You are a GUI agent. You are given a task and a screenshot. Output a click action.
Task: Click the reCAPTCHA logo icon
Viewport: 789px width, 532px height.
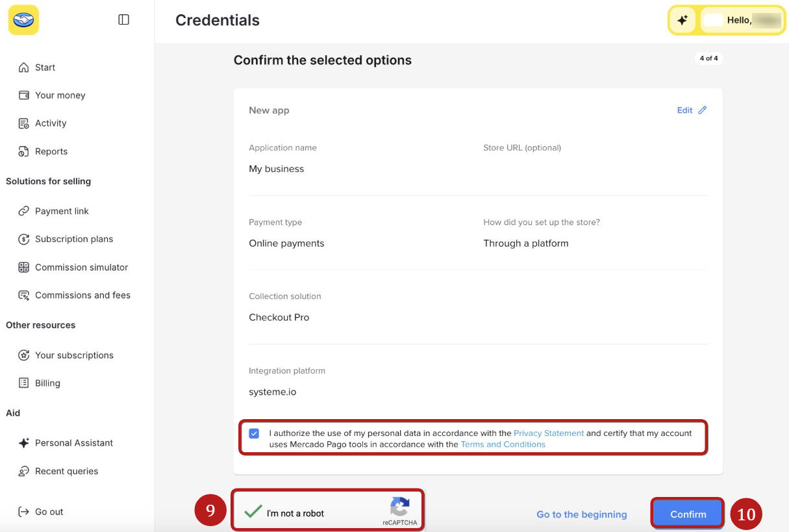pos(400,507)
